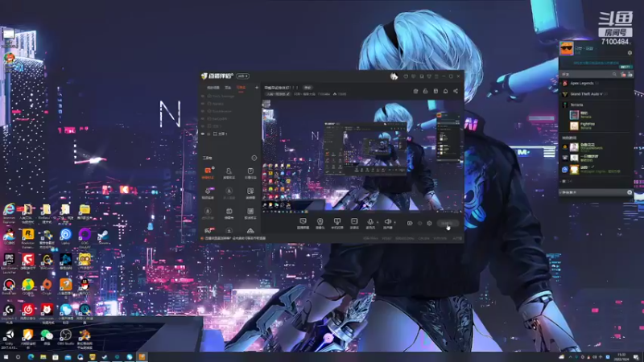Collapse Terraria group in friends list

pyautogui.click(x=576, y=105)
